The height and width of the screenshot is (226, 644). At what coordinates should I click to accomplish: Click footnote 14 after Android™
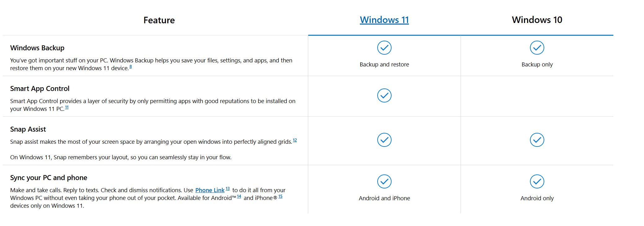[239, 197]
